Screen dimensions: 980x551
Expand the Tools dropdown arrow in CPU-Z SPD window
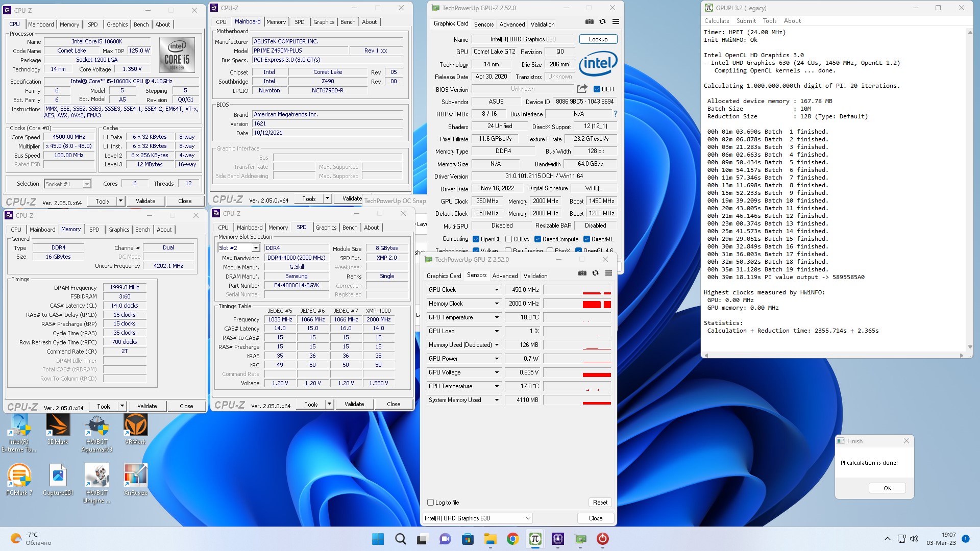(329, 404)
